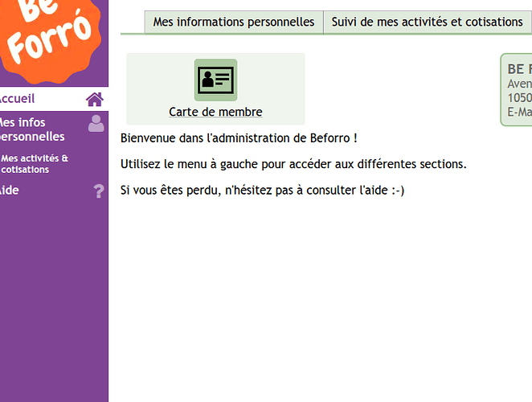Click the Utilisez le menu à gauche sentence
The height and width of the screenshot is (402, 532).
(x=293, y=164)
